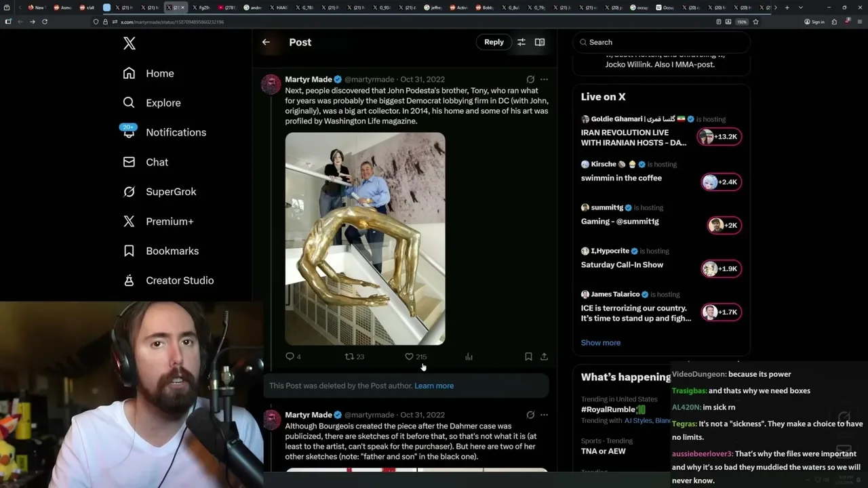Image resolution: width=868 pixels, height=488 pixels.
Task: Close the active X browser tab
Action: tap(182, 7)
